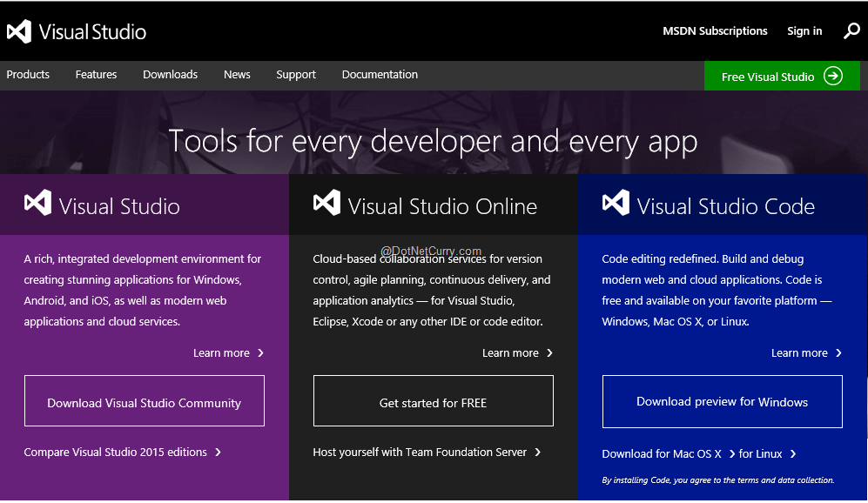Open the Features menu
868x503 pixels.
[x=96, y=75]
